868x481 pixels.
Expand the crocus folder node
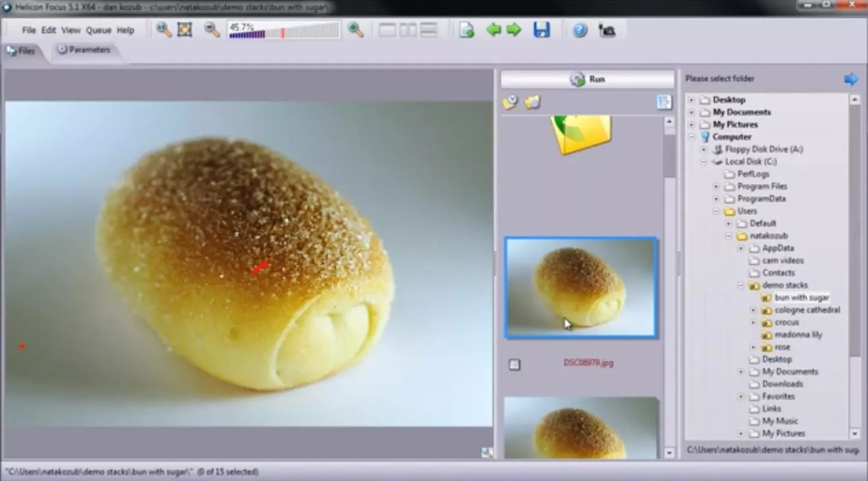[x=753, y=323]
